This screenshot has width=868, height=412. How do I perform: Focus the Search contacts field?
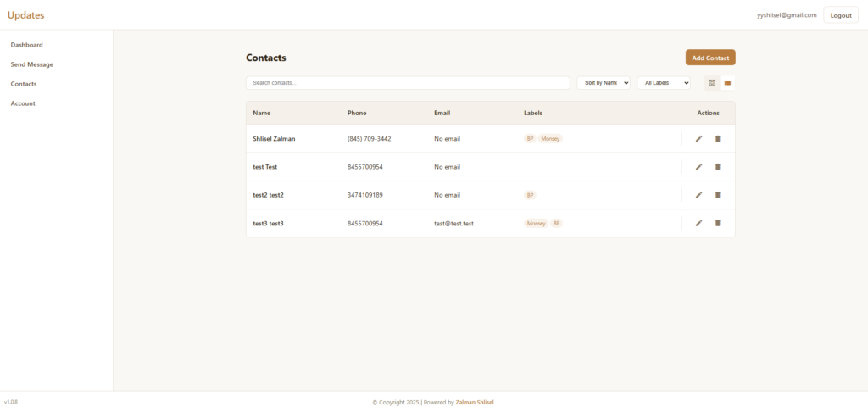(407, 83)
